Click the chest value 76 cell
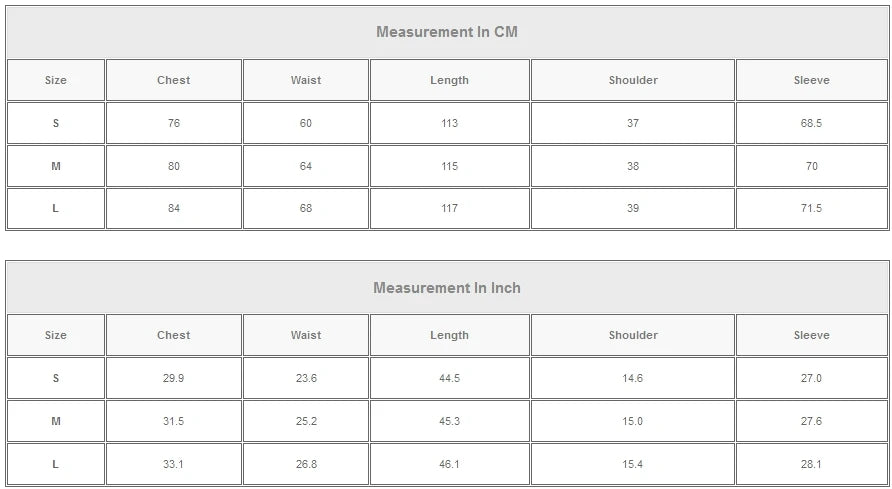The image size is (892, 489). 173,123
